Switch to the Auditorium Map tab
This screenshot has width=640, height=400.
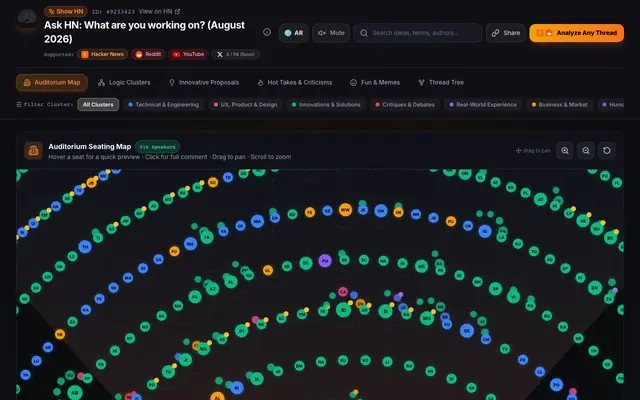point(52,82)
